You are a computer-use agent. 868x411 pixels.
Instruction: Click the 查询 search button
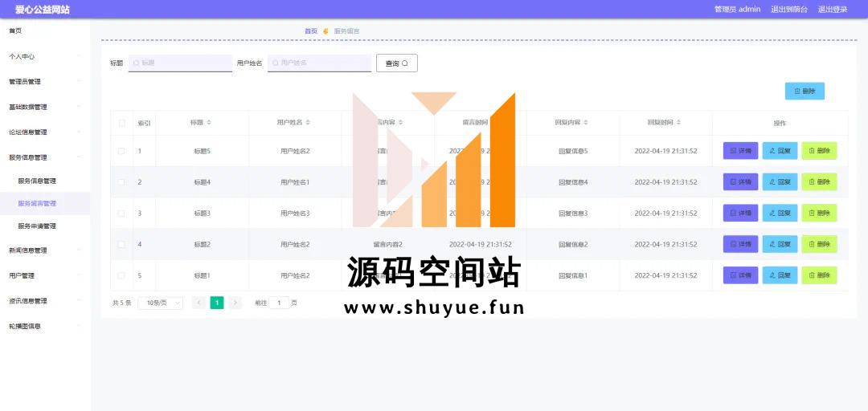(396, 63)
